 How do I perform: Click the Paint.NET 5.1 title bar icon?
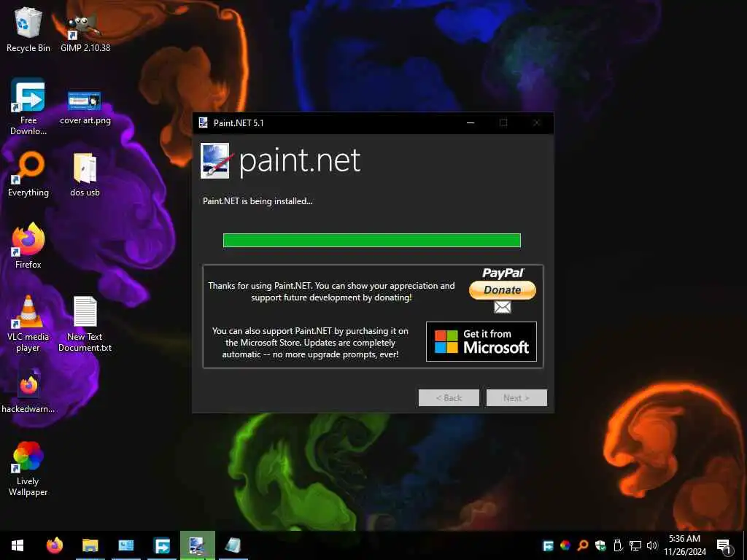[204, 122]
